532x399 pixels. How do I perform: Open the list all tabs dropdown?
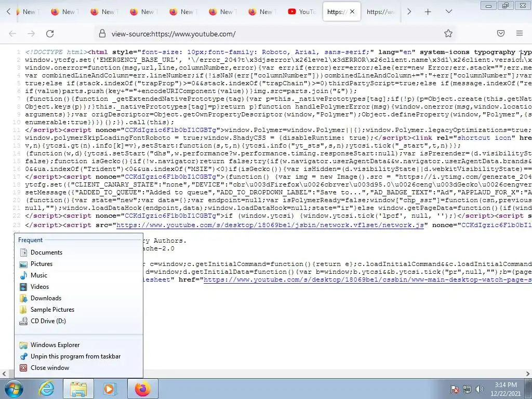[x=448, y=11]
